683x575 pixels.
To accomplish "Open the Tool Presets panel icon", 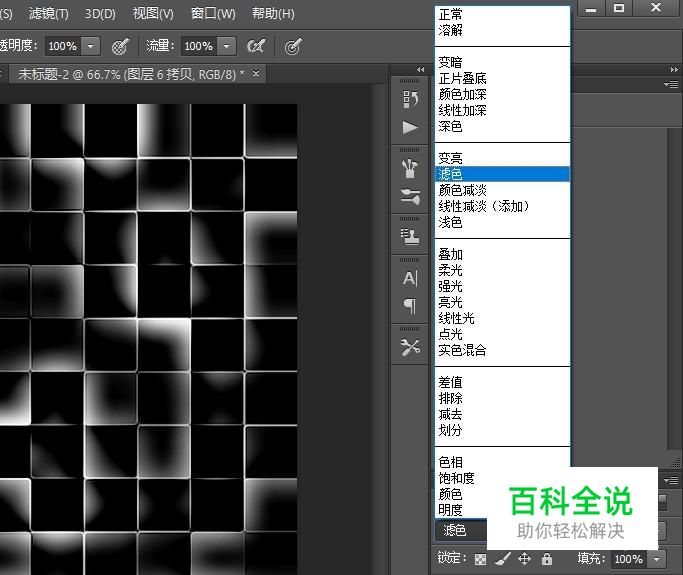I will (410, 347).
